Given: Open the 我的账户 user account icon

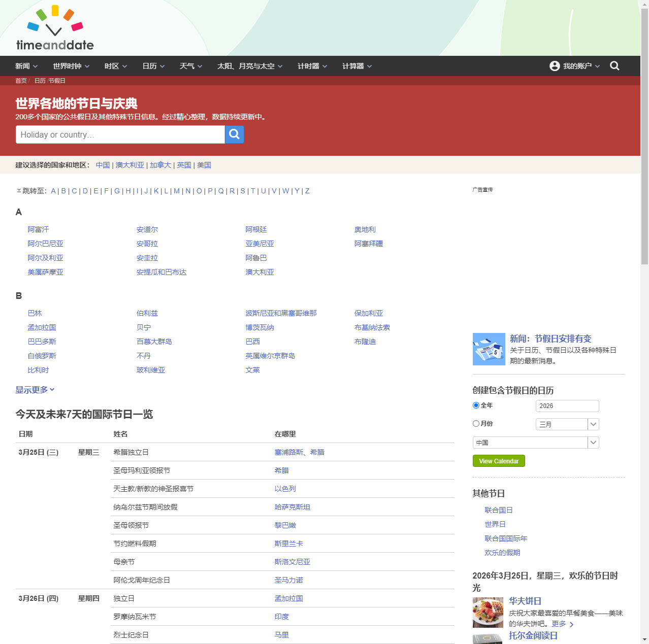Looking at the screenshot, I should point(554,65).
